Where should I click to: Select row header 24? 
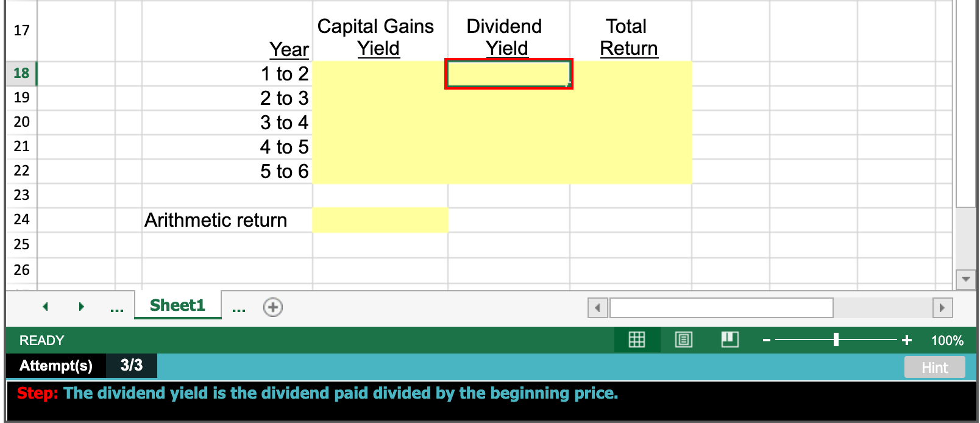(x=21, y=219)
